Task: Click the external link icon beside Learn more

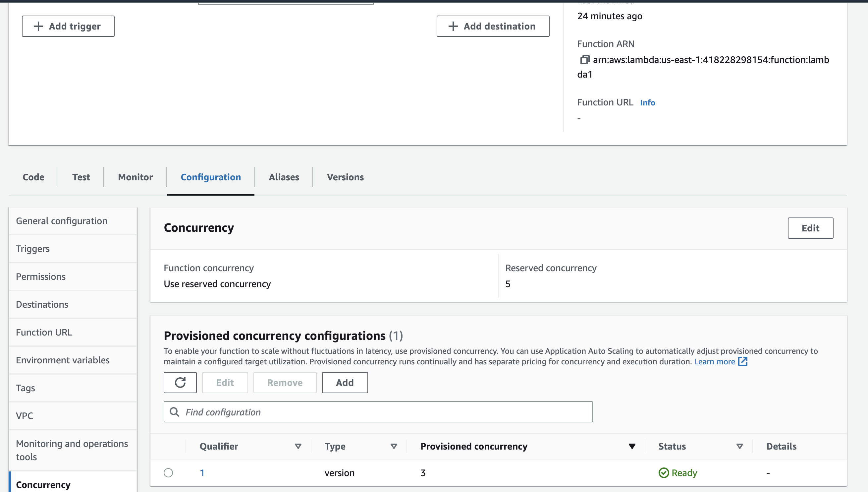Action: (743, 361)
